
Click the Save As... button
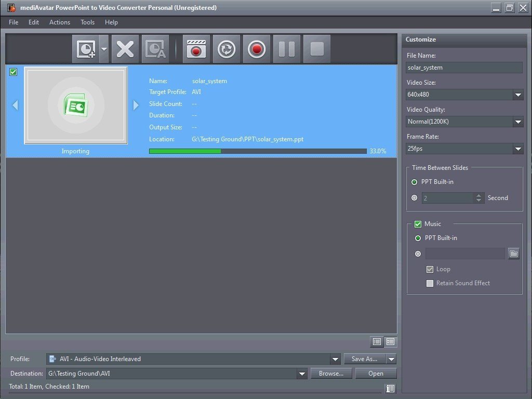364,359
